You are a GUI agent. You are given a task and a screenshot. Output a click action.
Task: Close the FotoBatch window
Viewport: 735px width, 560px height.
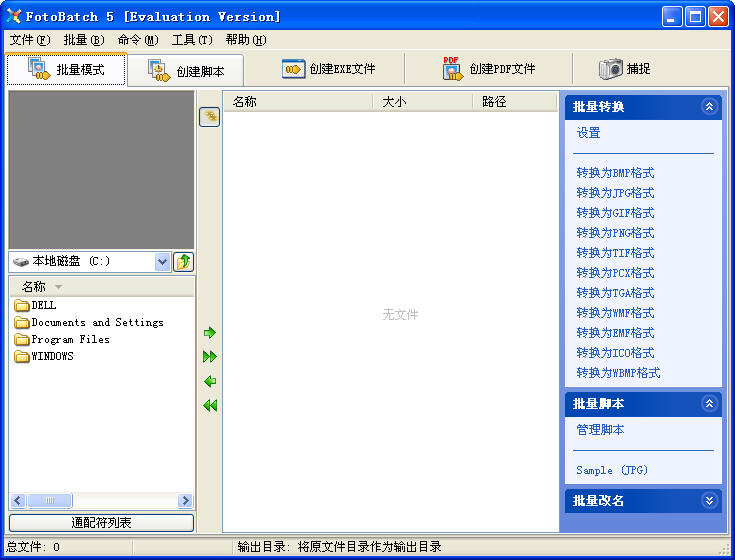[x=718, y=16]
